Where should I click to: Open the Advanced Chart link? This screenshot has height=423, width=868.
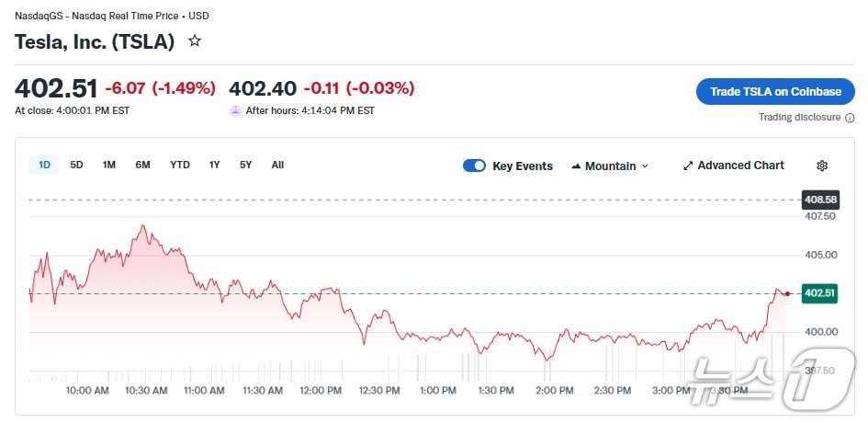[740, 166]
